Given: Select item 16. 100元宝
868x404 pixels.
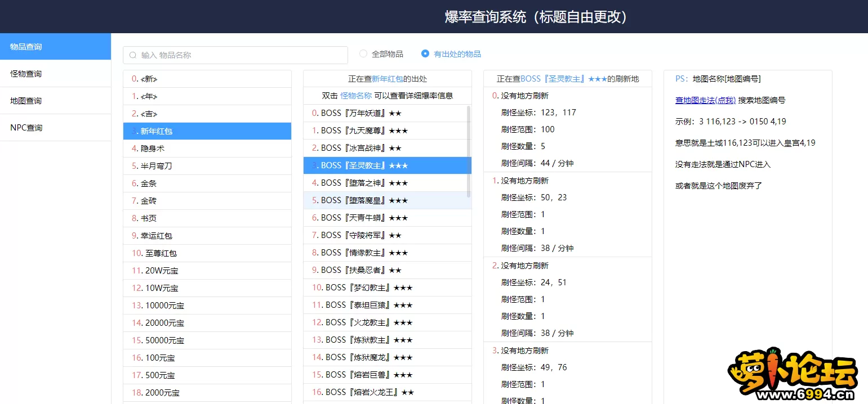Looking at the screenshot, I should [x=207, y=358].
